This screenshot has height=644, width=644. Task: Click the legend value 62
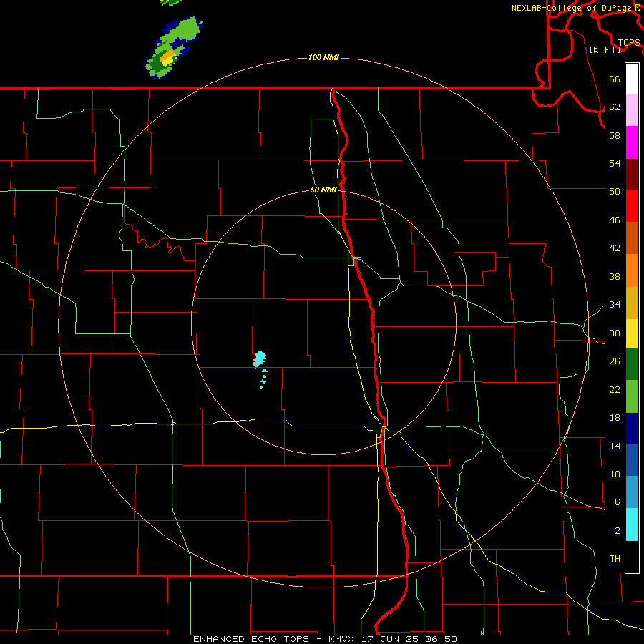[x=615, y=107]
